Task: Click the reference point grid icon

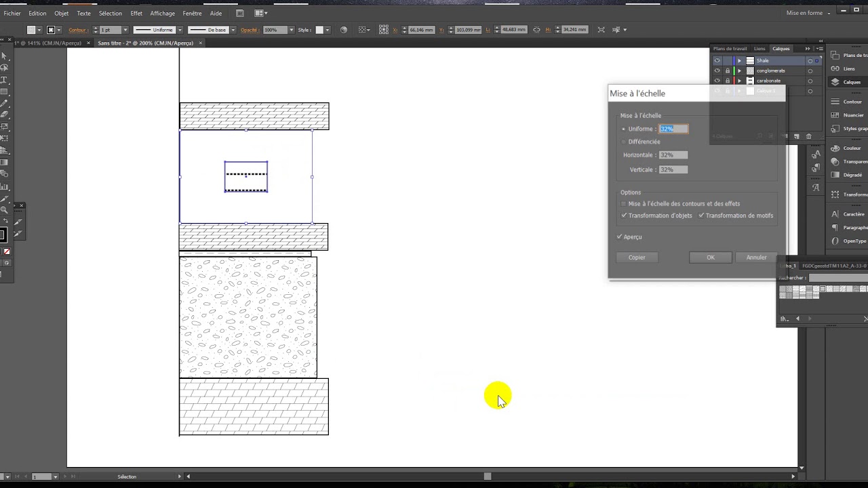Action: tap(384, 30)
